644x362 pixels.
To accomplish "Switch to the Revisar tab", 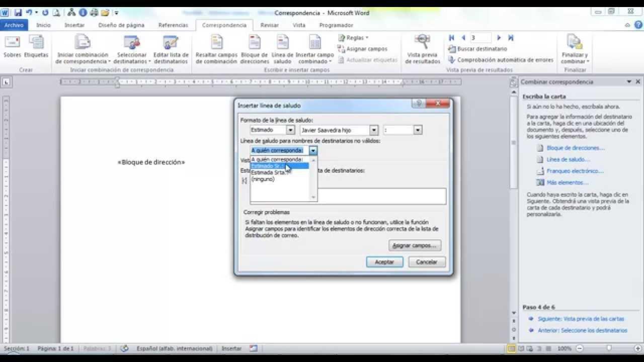I will [270, 25].
